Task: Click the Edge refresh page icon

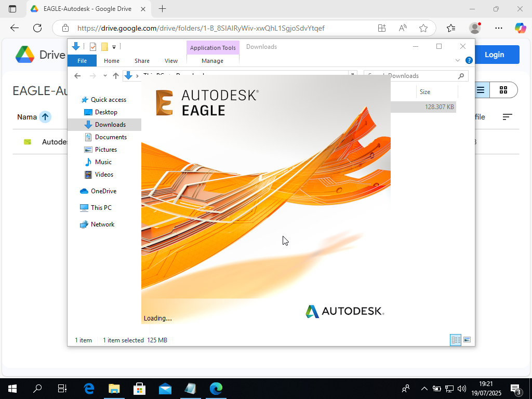Action: (x=37, y=28)
